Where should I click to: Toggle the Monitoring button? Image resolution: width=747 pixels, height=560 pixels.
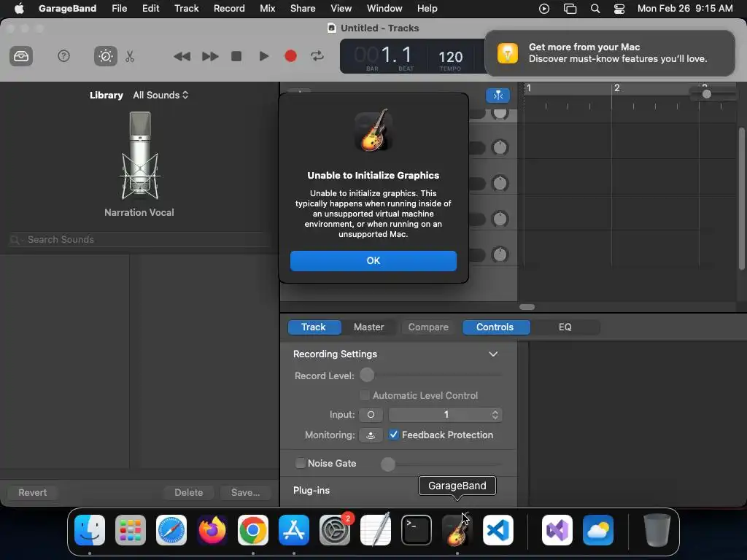[x=371, y=435]
